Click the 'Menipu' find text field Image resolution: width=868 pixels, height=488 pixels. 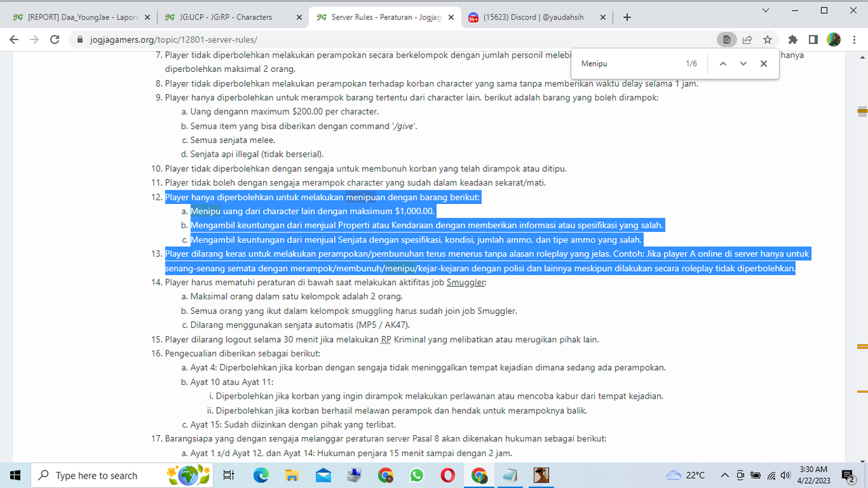click(x=627, y=64)
